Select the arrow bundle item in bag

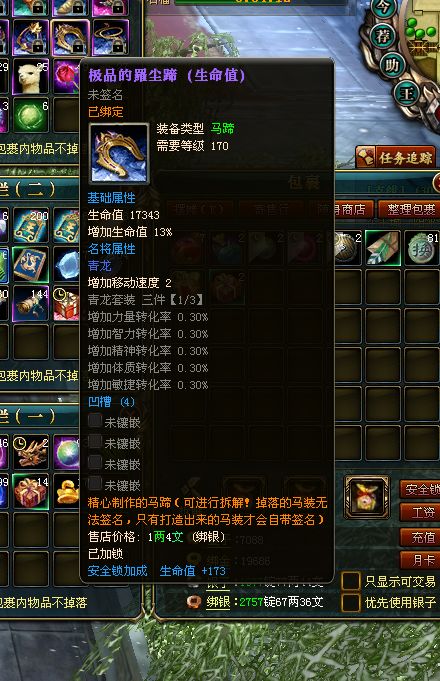pos(382,248)
